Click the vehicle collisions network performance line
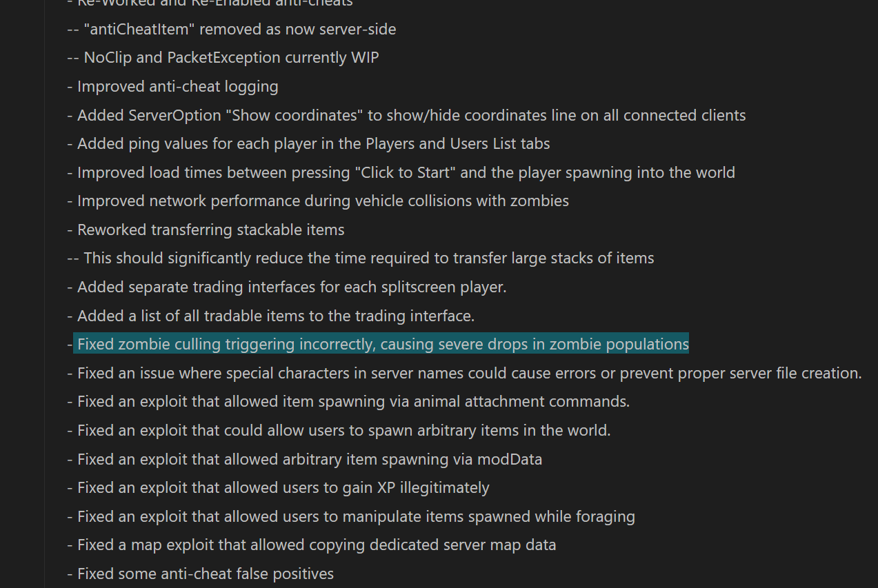This screenshot has height=588, width=878. click(318, 201)
